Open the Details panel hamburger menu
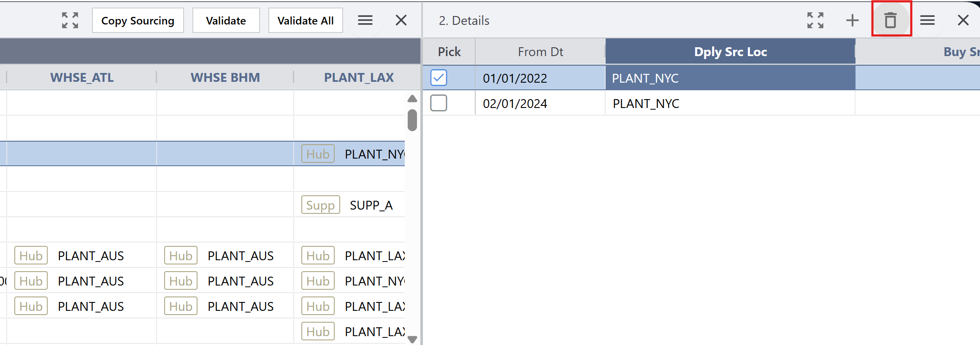Image resolution: width=980 pixels, height=345 pixels. click(927, 20)
